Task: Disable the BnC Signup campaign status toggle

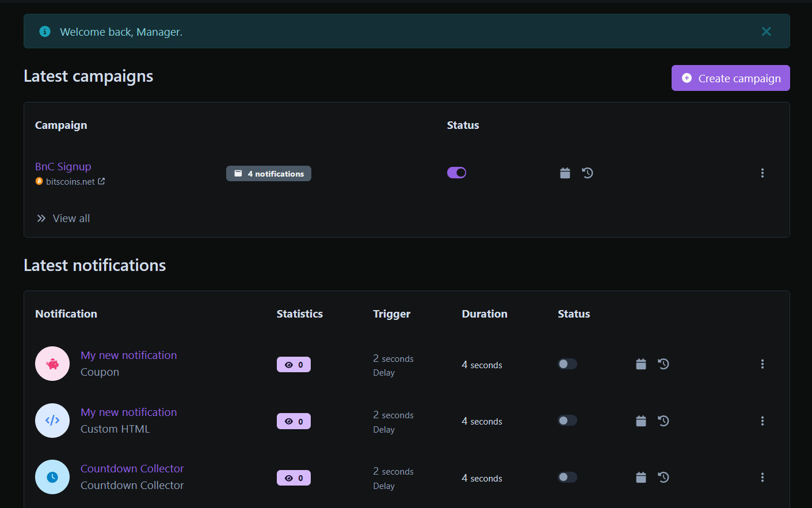Action: pyautogui.click(x=456, y=172)
